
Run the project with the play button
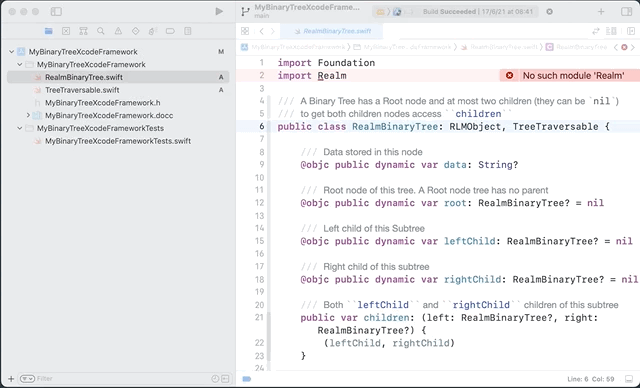click(219, 11)
